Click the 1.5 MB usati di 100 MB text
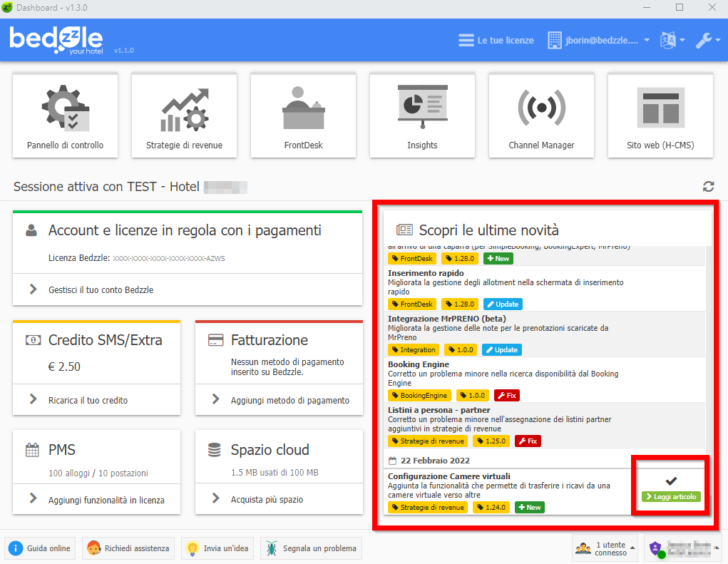728x564 pixels. click(275, 473)
